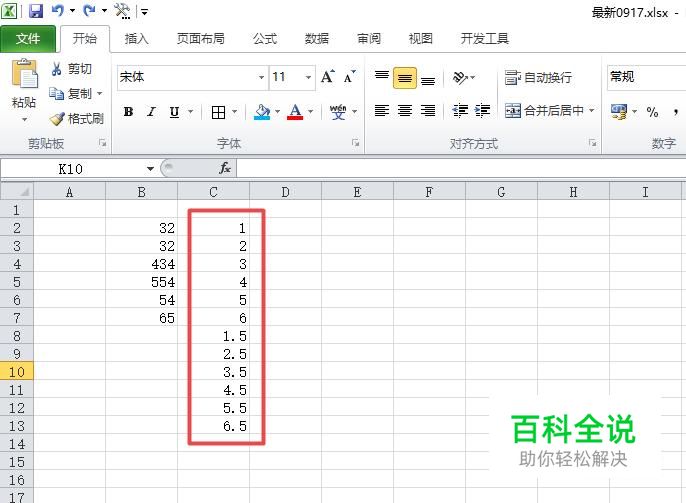Switch to the 开发工具 tab
This screenshot has height=503, width=686.
pyautogui.click(x=484, y=39)
